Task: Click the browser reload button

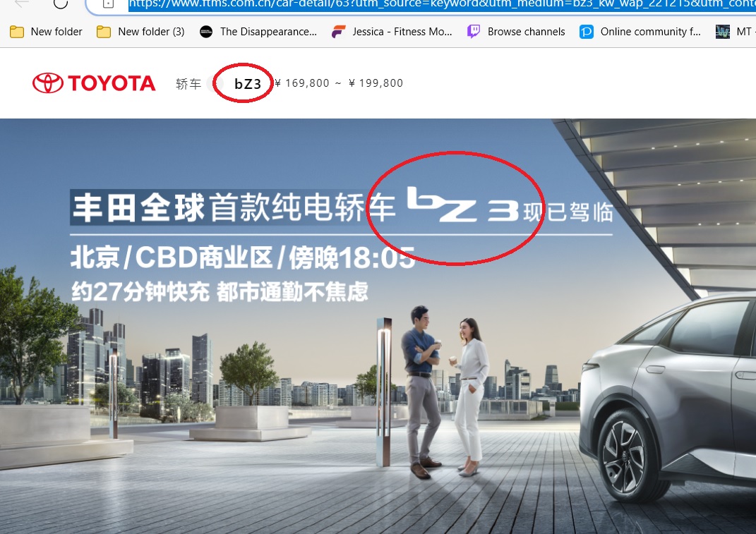Action: (61, 3)
